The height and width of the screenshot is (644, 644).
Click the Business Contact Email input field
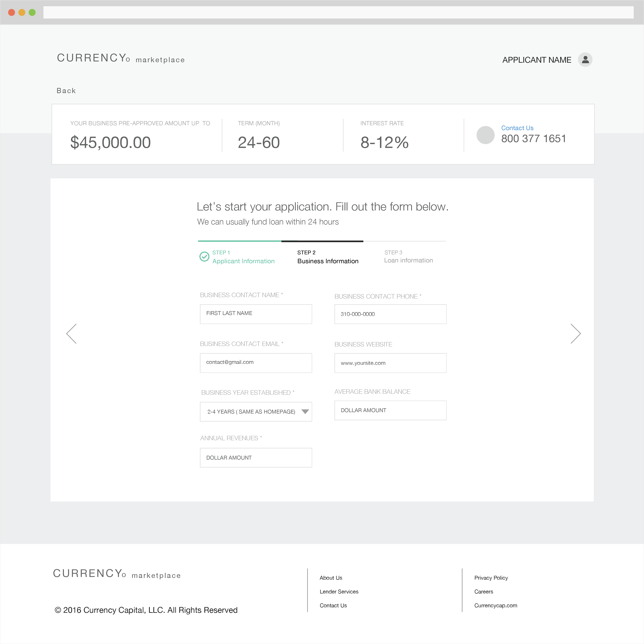(x=256, y=363)
